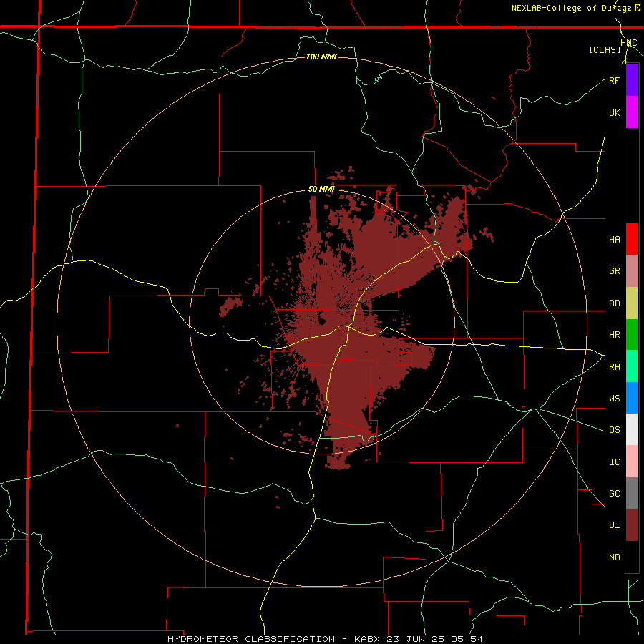Screen dimensions: 644x644
Task: Select the BI dark red legend swatch
Action: tap(632, 525)
